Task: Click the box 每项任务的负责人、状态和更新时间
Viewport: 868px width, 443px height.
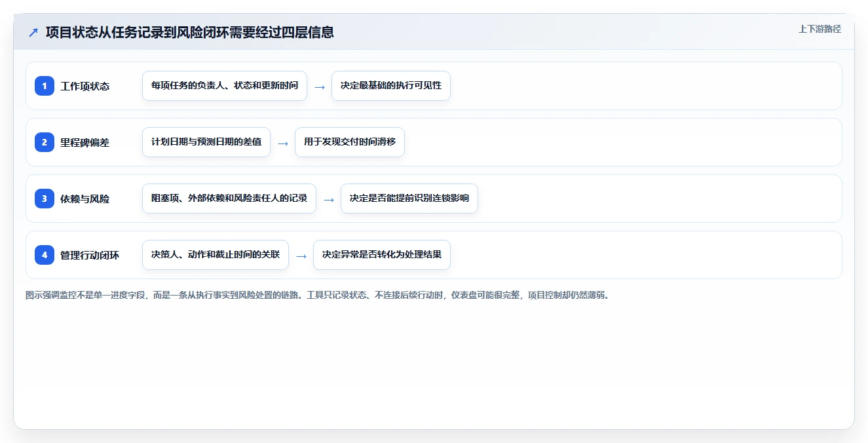Action: point(225,86)
